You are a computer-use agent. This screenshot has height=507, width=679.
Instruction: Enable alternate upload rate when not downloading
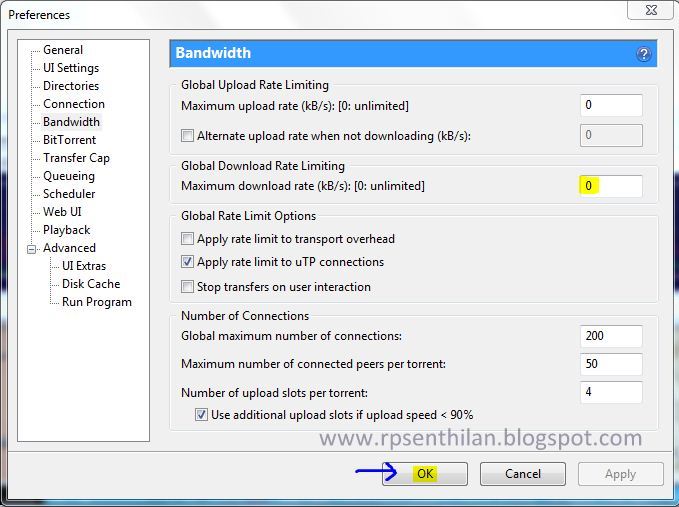point(187,136)
